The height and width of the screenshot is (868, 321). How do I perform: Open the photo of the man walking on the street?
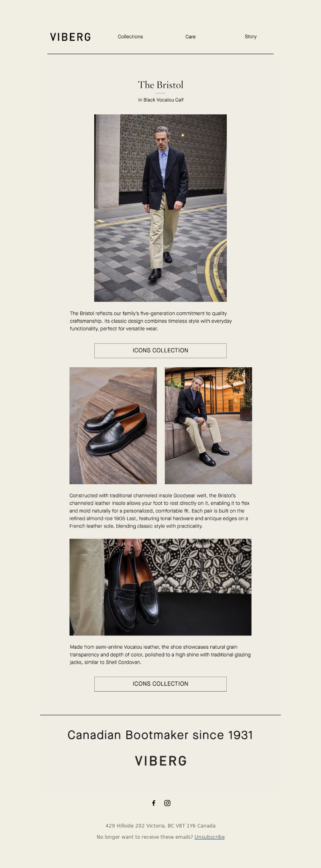click(x=160, y=208)
